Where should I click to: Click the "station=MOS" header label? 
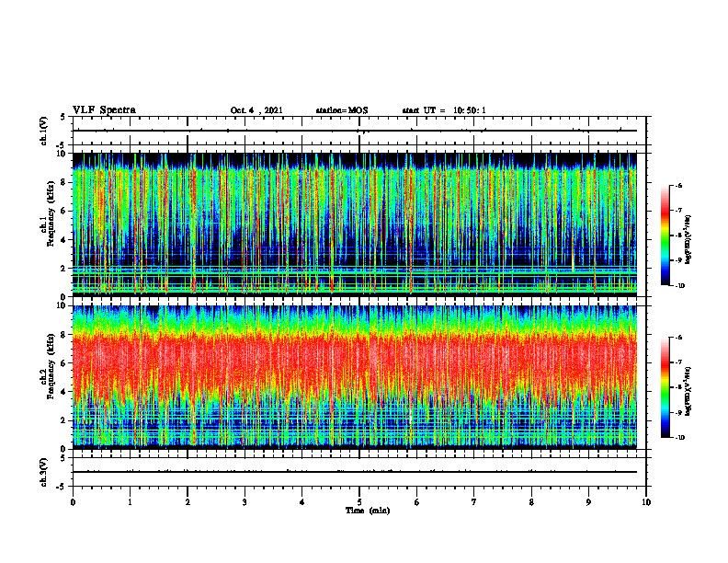[342, 110]
